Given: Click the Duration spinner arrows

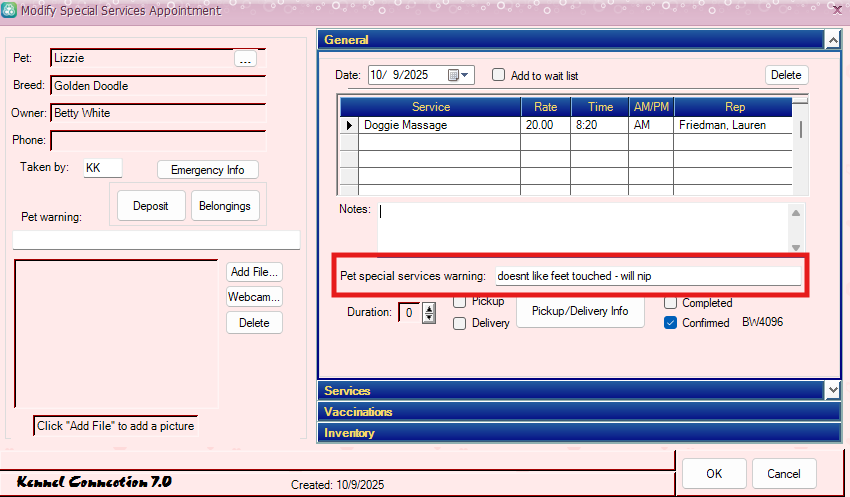Looking at the screenshot, I should pos(429,313).
